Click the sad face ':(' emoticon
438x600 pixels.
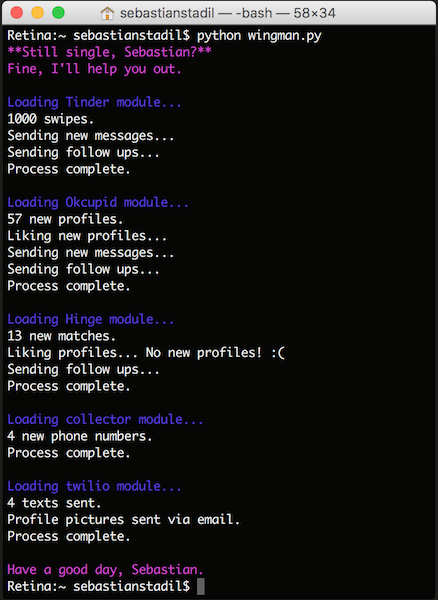[x=278, y=352]
